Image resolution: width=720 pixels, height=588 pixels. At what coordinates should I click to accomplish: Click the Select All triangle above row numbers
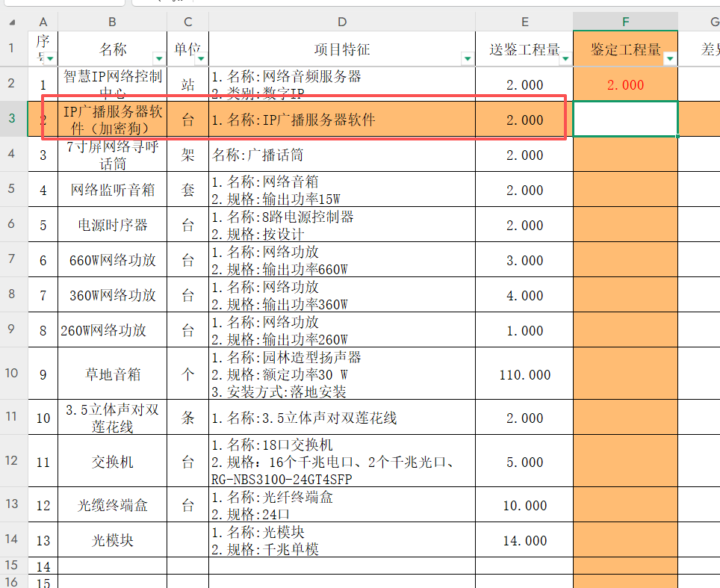tap(13, 21)
